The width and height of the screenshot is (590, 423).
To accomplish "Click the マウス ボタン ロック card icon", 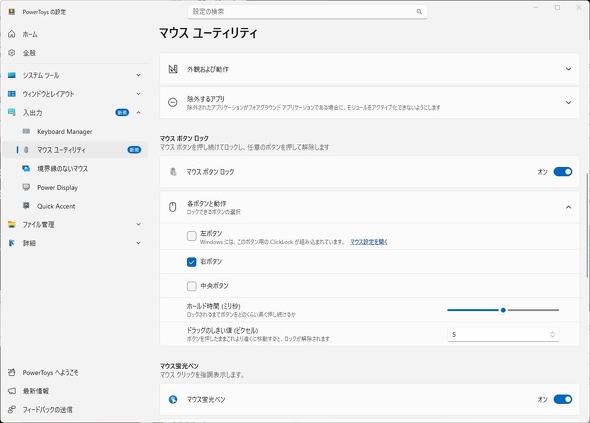I will pyautogui.click(x=173, y=172).
